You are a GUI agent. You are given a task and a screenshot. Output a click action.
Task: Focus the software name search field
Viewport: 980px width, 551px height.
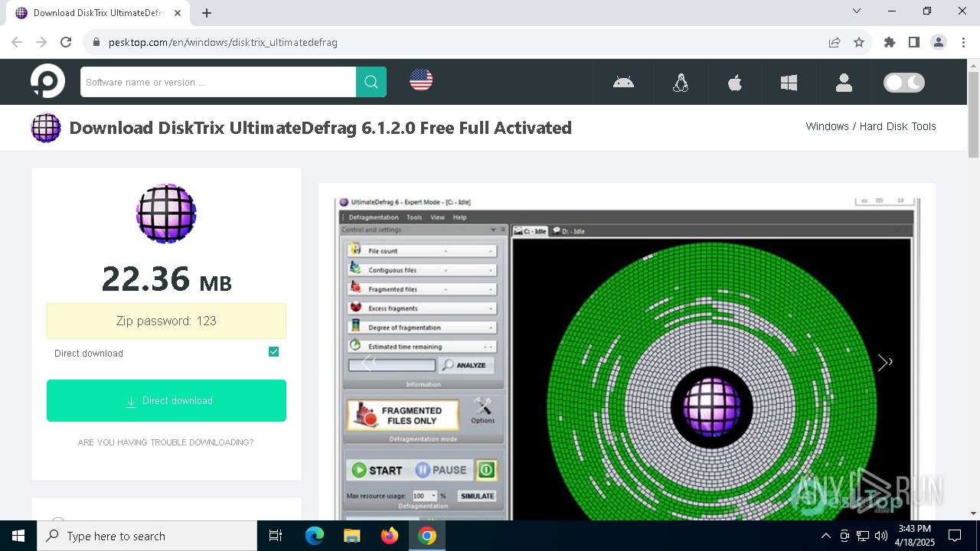(218, 82)
